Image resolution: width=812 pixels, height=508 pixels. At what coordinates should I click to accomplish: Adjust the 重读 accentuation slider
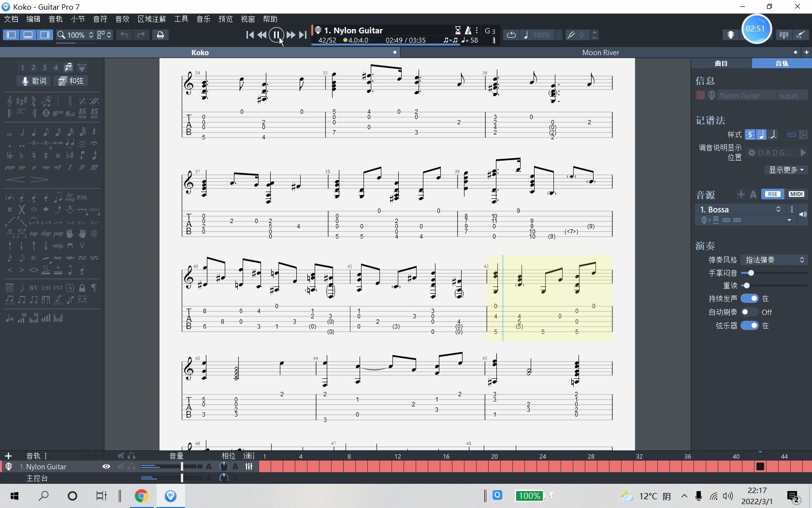tap(746, 285)
